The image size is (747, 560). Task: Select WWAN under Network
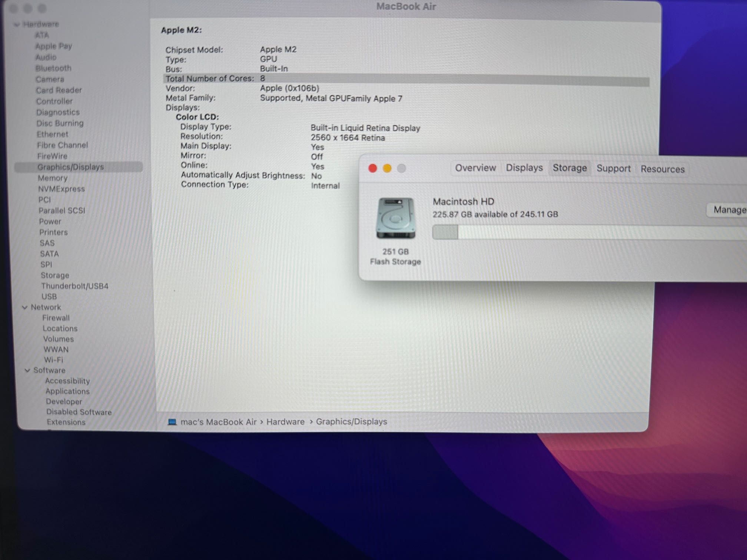tap(56, 350)
